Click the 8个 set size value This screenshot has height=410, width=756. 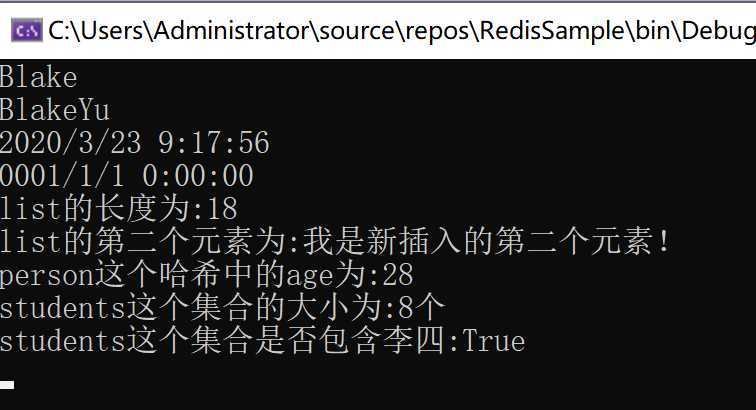(x=421, y=307)
